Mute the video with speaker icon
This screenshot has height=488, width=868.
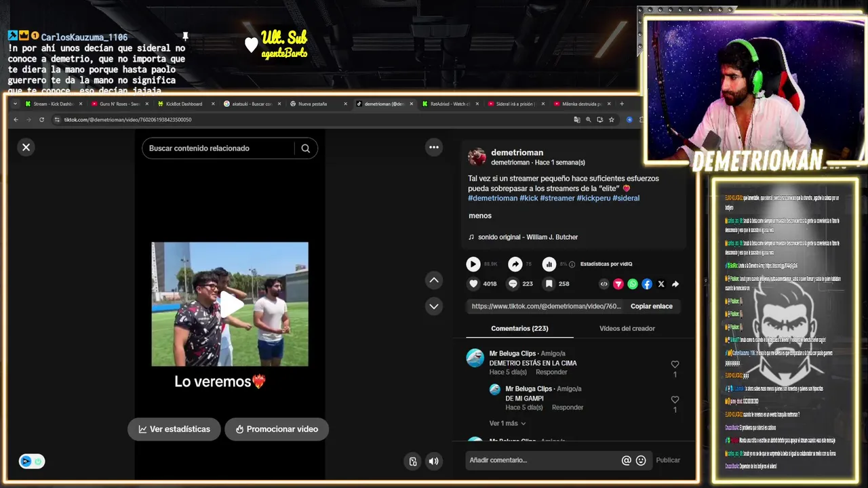434,462
